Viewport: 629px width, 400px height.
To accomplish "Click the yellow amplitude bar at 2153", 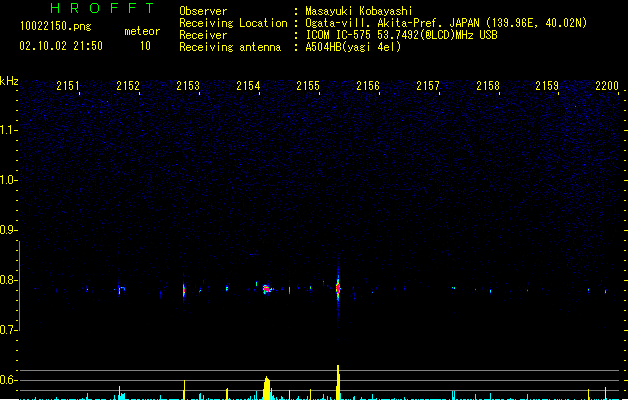I will tap(184, 390).
